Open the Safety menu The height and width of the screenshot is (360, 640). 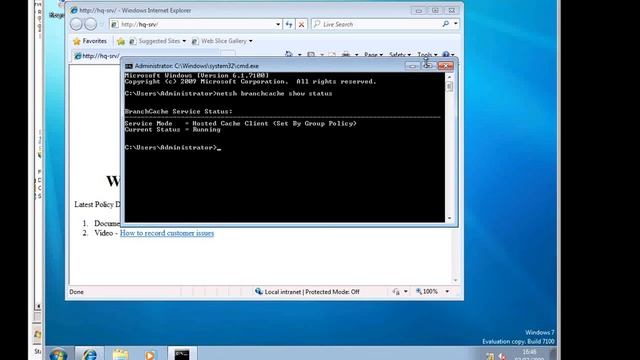(400, 55)
